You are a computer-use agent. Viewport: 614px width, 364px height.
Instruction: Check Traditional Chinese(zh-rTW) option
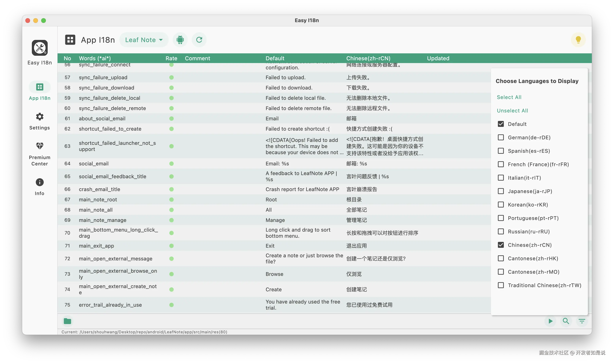501,285
